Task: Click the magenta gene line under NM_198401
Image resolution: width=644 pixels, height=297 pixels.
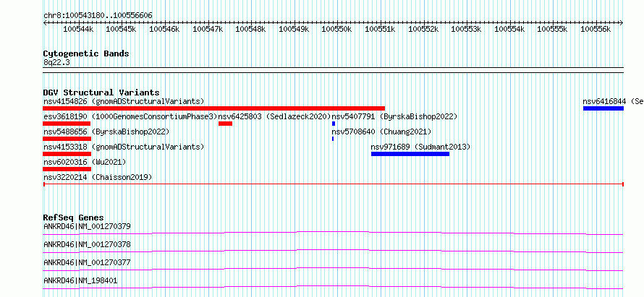Action: (x=333, y=287)
